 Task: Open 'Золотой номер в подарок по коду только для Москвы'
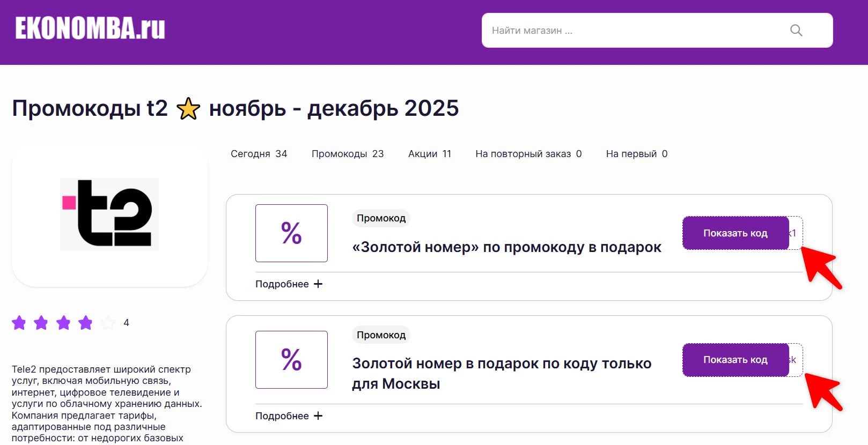pos(502,374)
